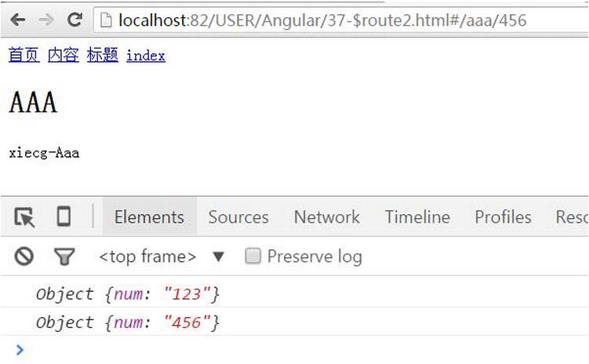Image resolution: width=589 pixels, height=364 pixels.
Task: Click the browser back arrow
Action: pyautogui.click(x=17, y=20)
